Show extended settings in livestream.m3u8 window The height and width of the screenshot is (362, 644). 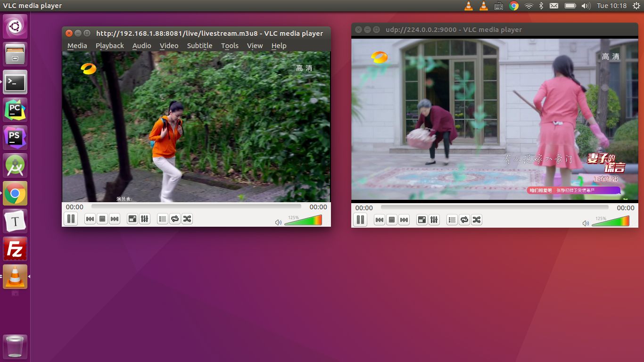pyautogui.click(x=145, y=219)
